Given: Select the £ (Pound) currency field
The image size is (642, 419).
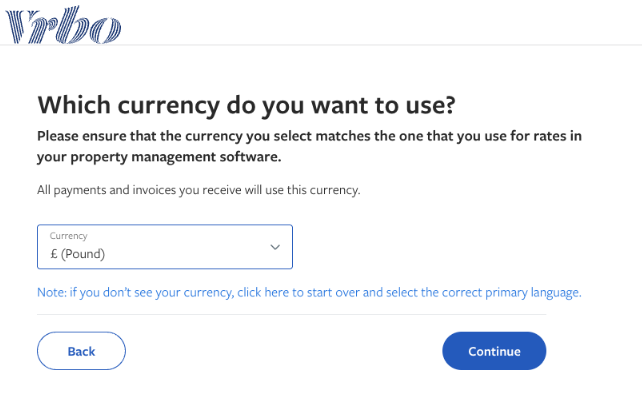Looking at the screenshot, I should pyautogui.click(x=165, y=247).
